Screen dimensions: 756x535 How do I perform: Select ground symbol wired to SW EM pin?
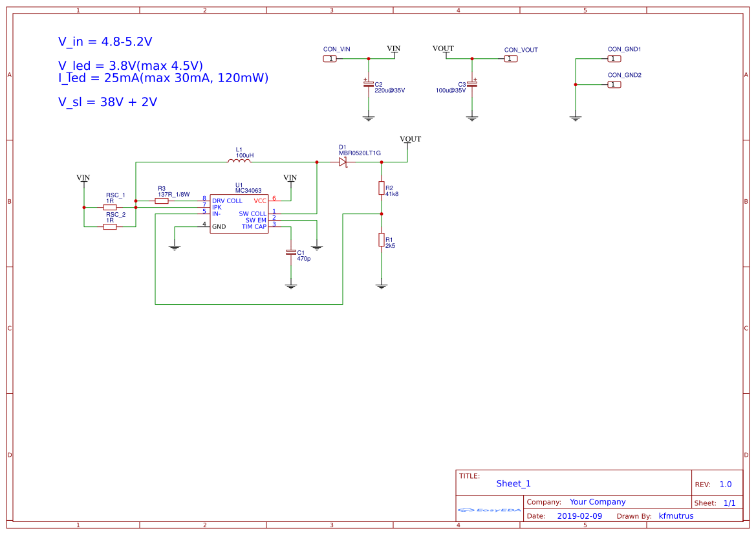317,248
